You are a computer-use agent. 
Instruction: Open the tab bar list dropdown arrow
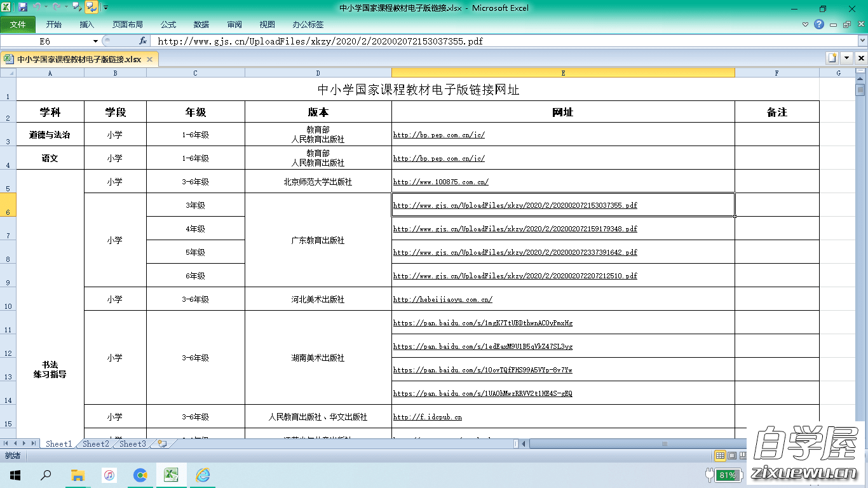click(846, 58)
